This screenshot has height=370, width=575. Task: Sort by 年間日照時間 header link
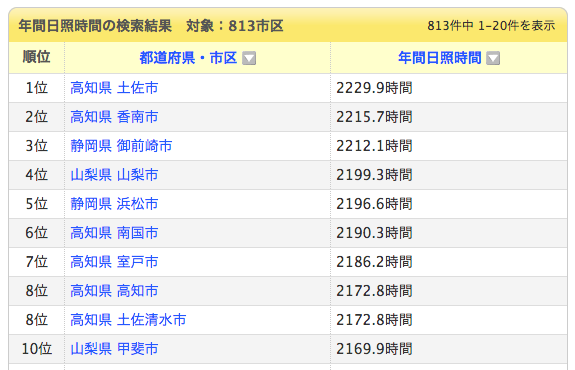[439, 58]
